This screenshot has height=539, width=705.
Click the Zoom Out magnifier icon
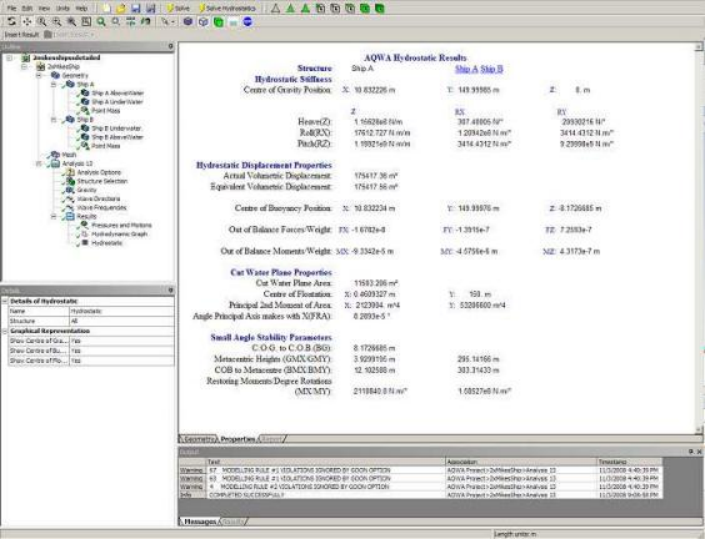[57, 22]
